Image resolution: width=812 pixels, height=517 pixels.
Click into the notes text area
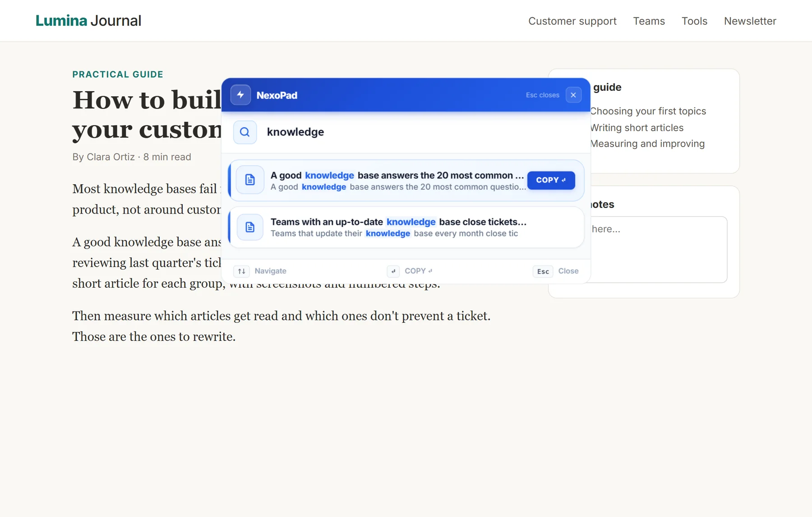tap(659, 250)
